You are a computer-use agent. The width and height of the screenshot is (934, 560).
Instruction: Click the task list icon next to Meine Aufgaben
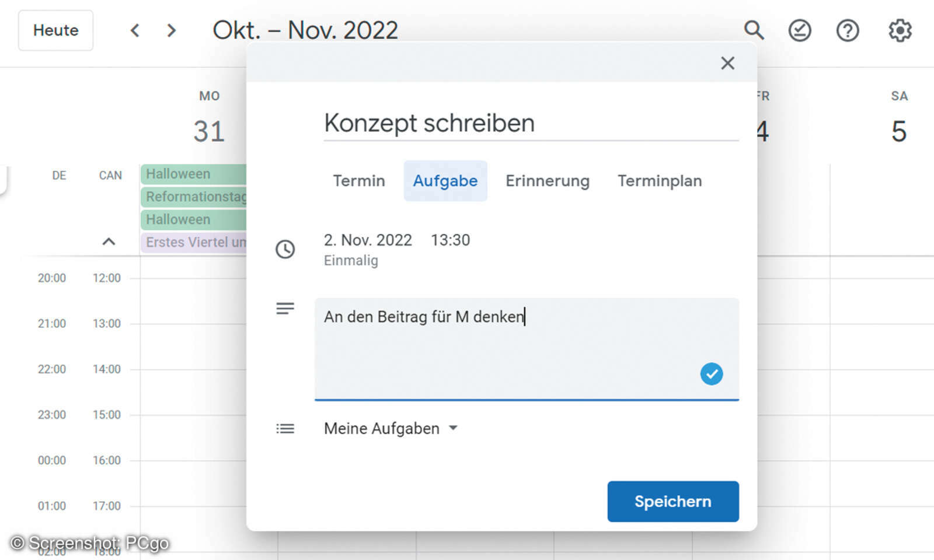pyautogui.click(x=285, y=428)
